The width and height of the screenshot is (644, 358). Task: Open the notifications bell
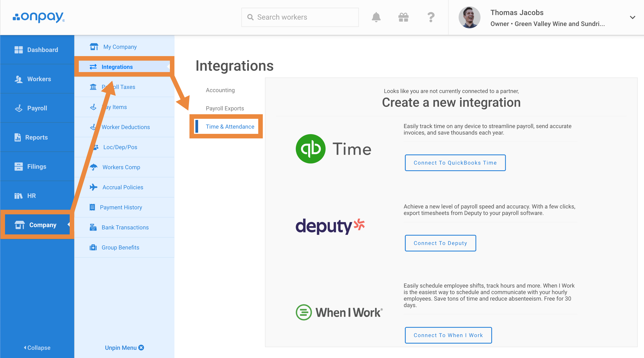[376, 17]
